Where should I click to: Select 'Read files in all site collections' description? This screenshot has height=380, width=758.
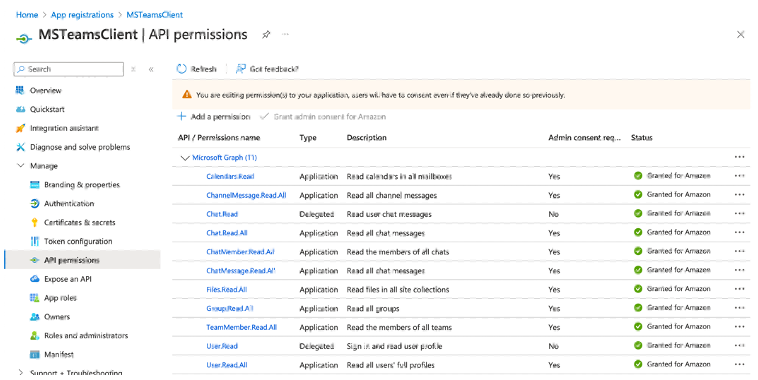[x=398, y=290]
